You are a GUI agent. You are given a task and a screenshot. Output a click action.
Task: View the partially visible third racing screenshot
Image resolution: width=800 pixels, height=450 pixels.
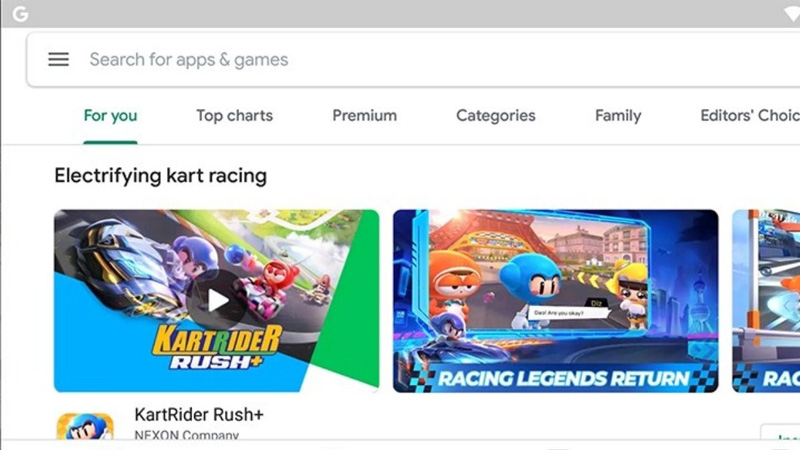(x=766, y=301)
